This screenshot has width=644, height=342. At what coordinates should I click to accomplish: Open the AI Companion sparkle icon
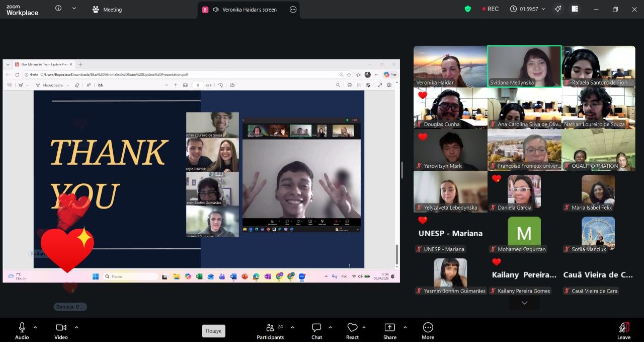coord(557,9)
